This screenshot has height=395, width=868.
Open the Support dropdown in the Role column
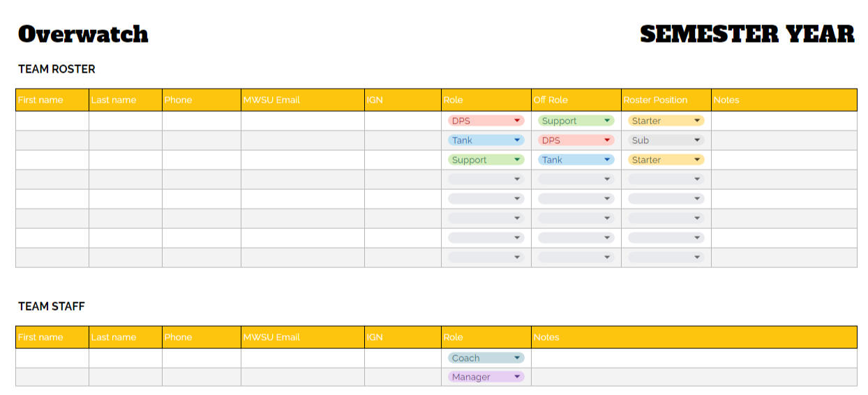(486, 160)
